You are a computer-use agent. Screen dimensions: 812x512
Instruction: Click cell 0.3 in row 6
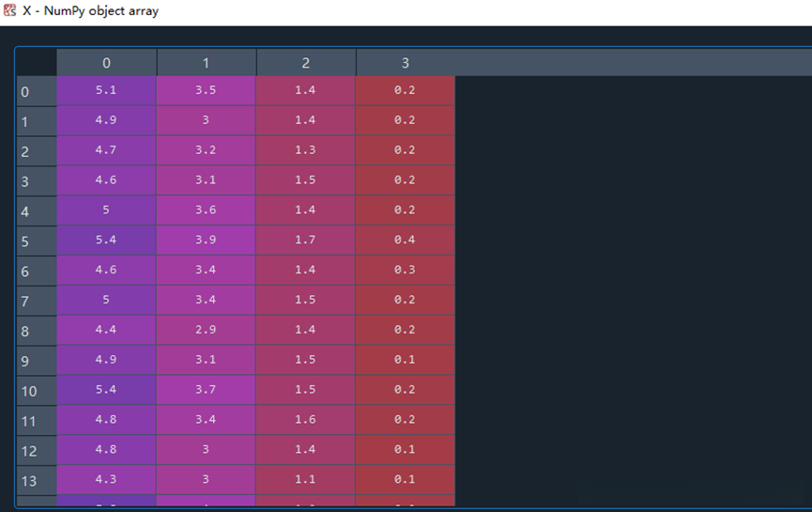[405, 271]
